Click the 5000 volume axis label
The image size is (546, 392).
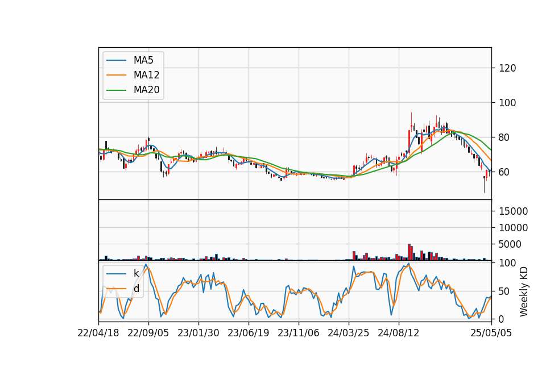[510, 244]
